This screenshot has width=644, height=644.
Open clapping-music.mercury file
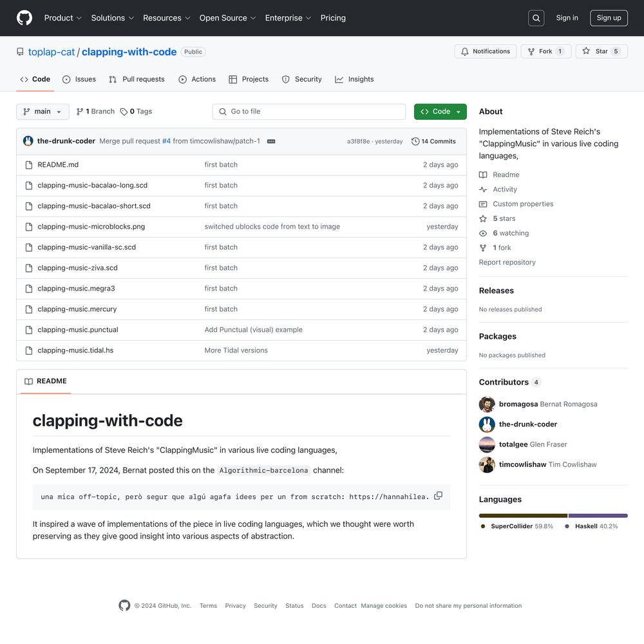click(77, 309)
